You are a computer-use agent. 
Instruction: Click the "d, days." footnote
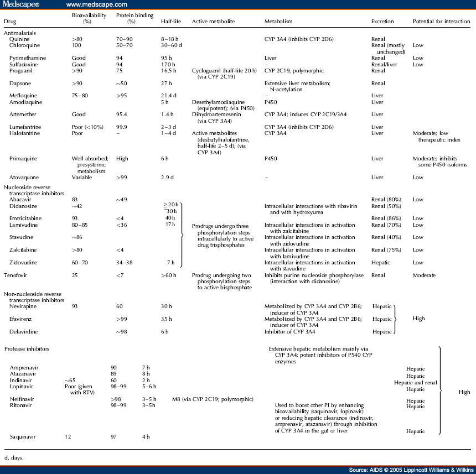[x=14, y=457]
